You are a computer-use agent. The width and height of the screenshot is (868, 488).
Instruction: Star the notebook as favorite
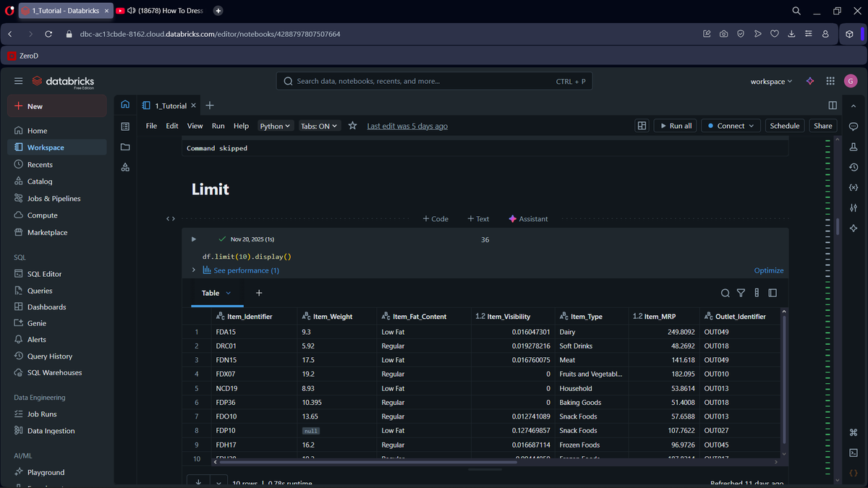click(x=352, y=126)
